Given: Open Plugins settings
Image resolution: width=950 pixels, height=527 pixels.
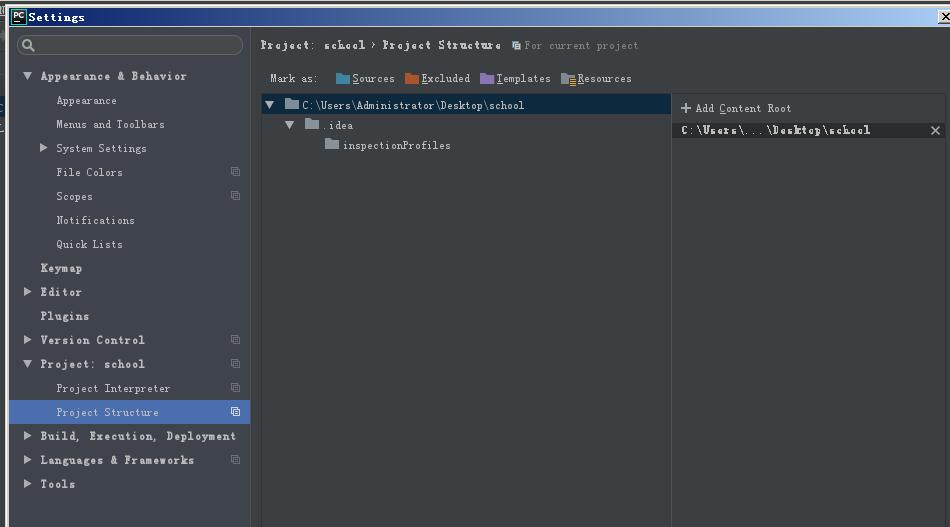Looking at the screenshot, I should (x=65, y=316).
